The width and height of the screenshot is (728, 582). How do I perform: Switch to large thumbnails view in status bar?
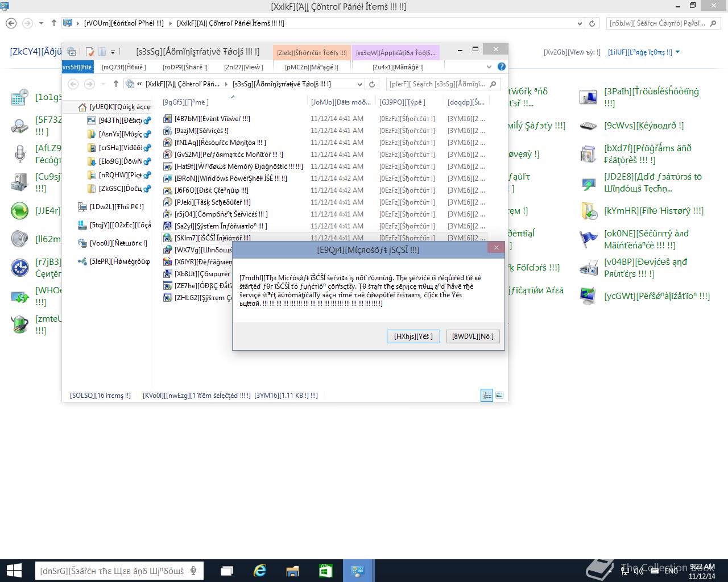click(x=499, y=395)
